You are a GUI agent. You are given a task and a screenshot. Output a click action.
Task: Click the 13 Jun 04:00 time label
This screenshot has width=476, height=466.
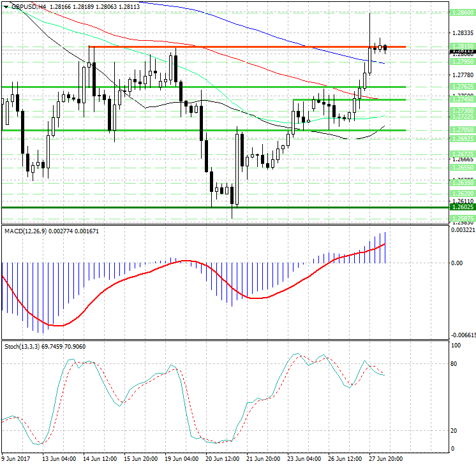pos(59,458)
